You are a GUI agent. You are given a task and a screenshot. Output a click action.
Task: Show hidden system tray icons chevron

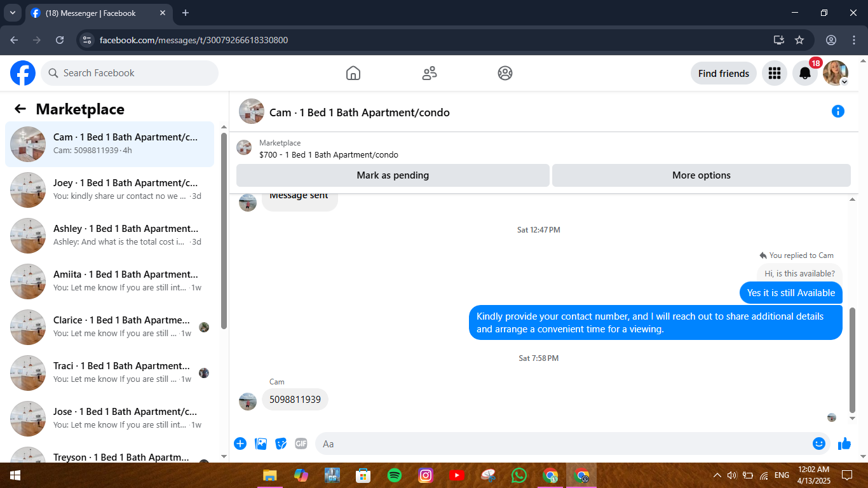click(x=717, y=475)
